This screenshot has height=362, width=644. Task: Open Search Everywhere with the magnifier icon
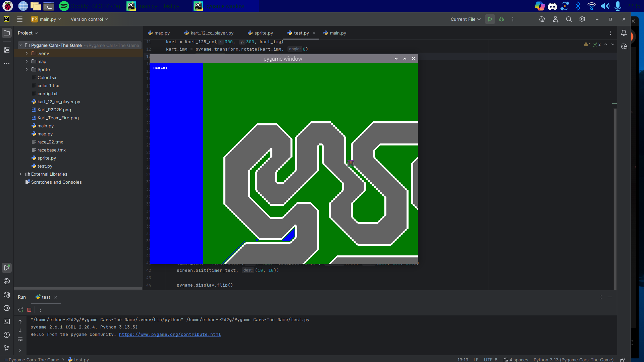569,19
